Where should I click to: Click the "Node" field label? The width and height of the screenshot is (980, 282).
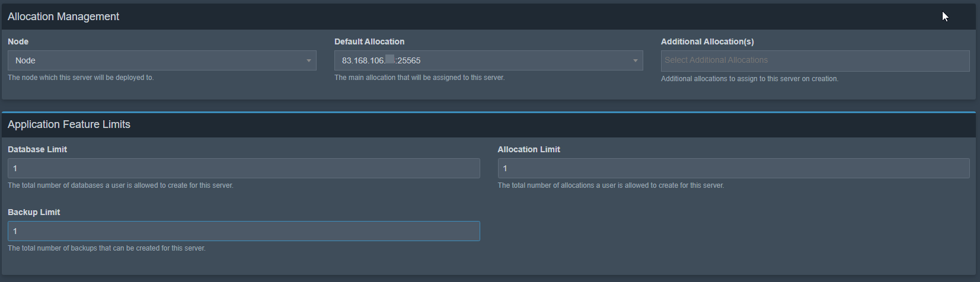point(18,41)
